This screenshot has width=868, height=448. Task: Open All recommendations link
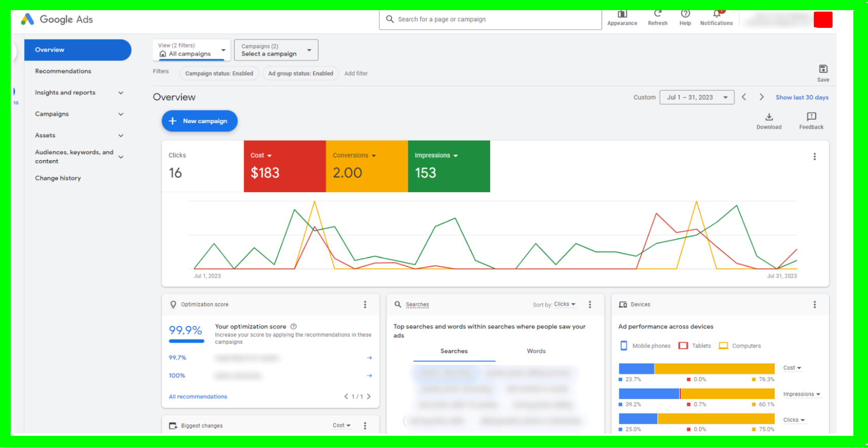click(x=198, y=397)
